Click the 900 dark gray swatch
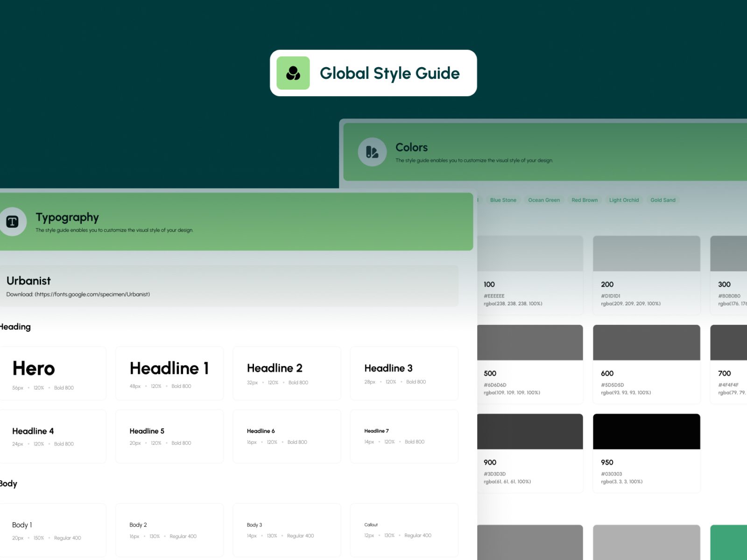The image size is (747, 560). (530, 432)
